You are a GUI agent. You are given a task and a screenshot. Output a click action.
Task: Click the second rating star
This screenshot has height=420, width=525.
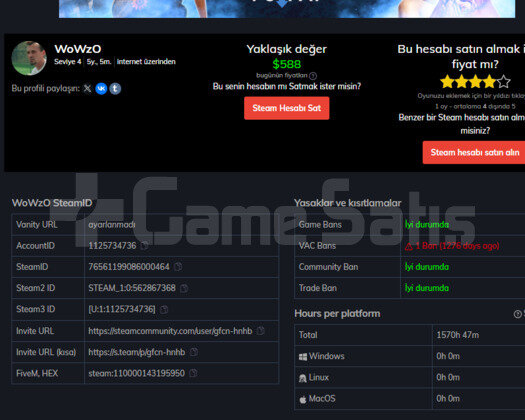tap(461, 81)
